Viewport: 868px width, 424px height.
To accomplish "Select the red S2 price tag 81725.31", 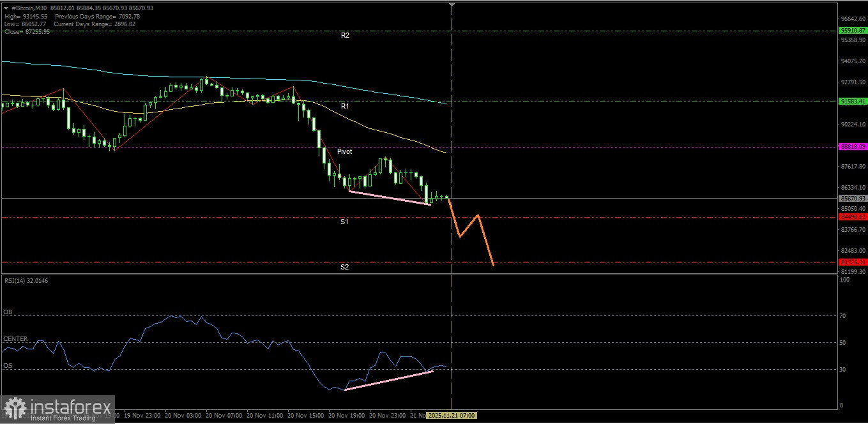I will pos(854,262).
